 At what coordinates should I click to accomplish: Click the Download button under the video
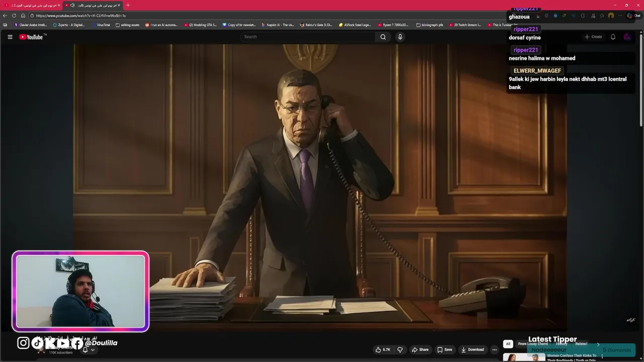pos(472,349)
